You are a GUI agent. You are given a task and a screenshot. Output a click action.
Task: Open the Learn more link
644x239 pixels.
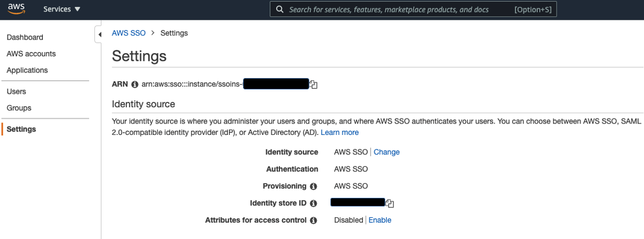[x=340, y=132]
